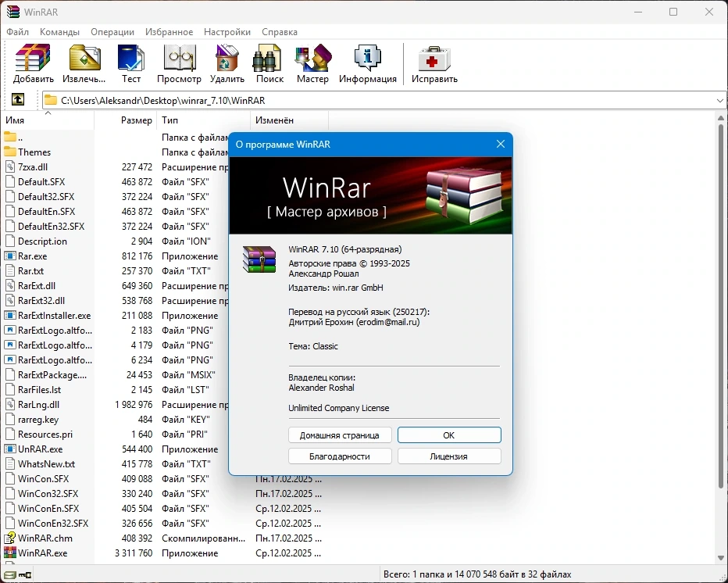Click the WinRAR title bar app icon
The width and height of the screenshot is (728, 583).
pos(12,12)
